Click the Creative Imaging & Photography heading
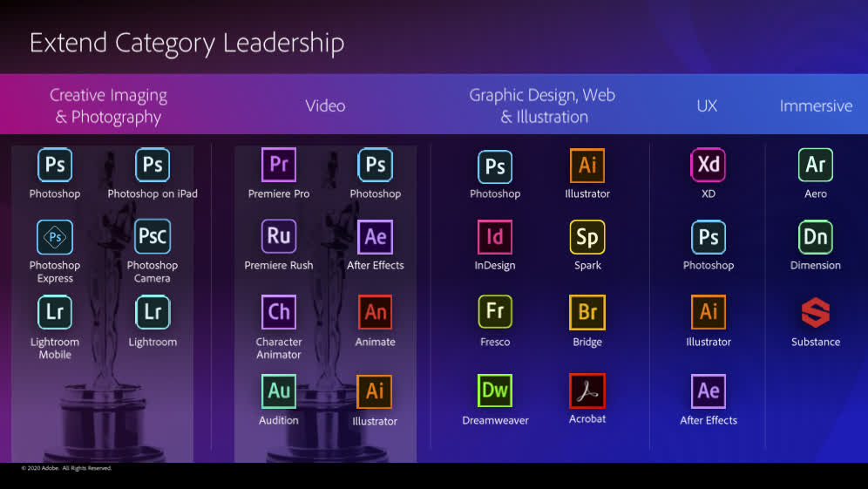This screenshot has height=489, width=868. 108,105
